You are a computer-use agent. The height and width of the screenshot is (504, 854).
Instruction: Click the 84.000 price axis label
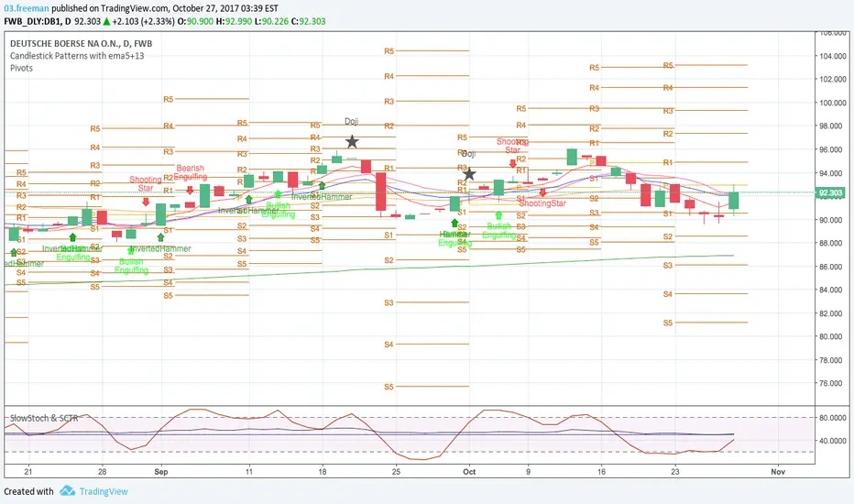point(834,290)
